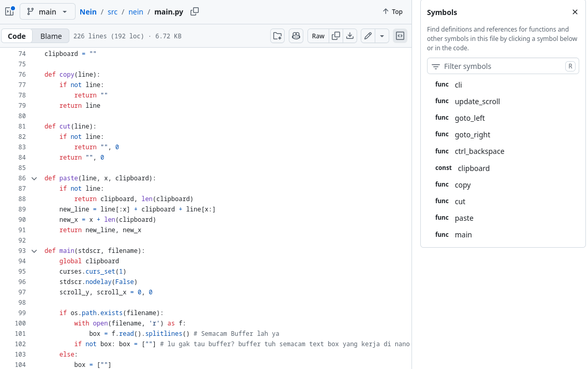Focus the Filter symbols input field
The image size is (588, 369).
[x=503, y=66]
